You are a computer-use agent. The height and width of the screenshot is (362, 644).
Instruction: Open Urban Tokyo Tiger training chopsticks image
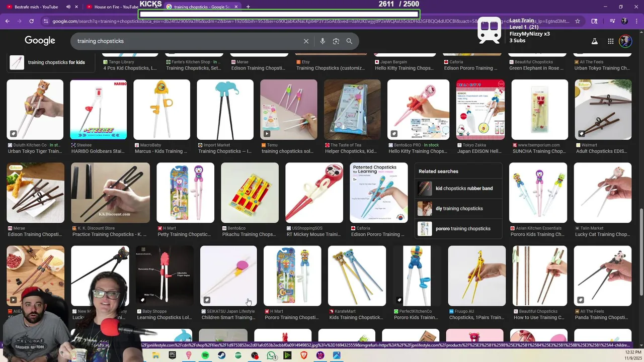click(x=35, y=110)
